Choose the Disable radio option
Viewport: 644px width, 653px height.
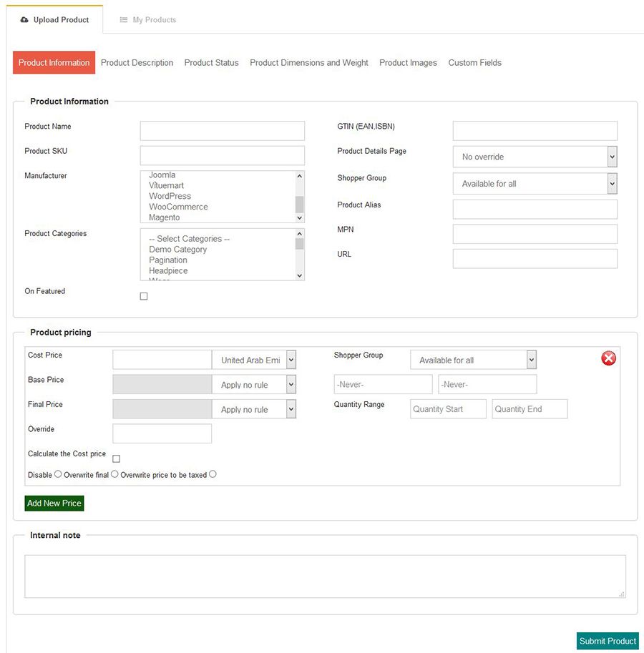58,474
